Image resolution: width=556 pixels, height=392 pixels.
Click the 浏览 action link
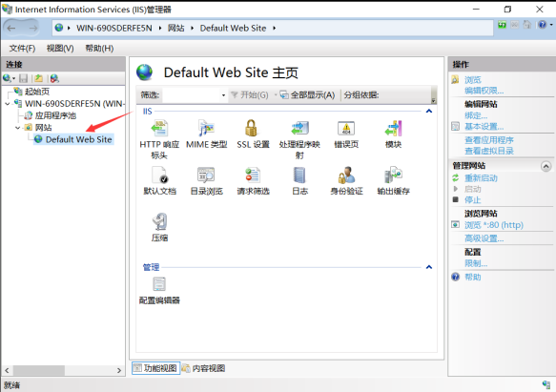(473, 80)
